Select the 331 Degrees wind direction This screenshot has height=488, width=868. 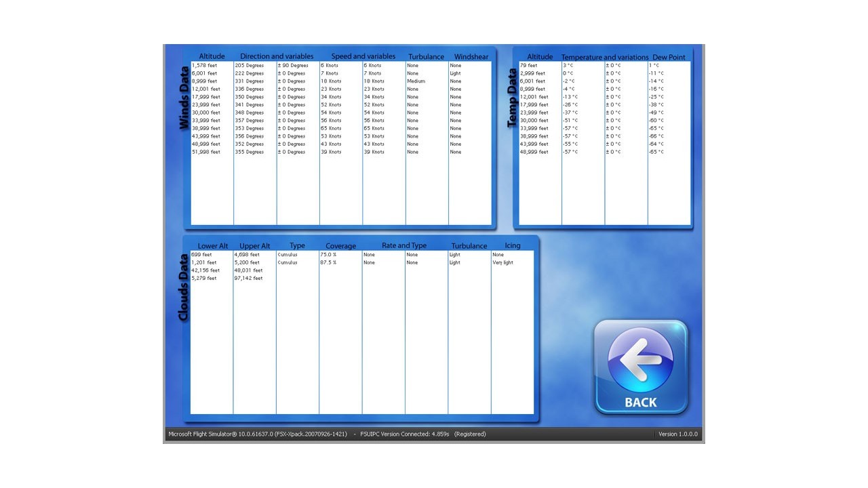point(250,81)
